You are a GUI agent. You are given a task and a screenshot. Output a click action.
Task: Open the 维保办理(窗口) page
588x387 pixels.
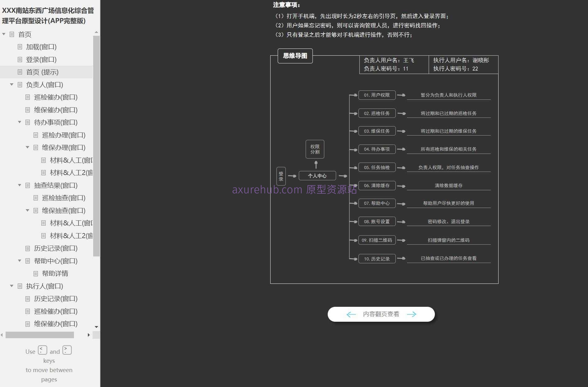pyautogui.click(x=65, y=148)
